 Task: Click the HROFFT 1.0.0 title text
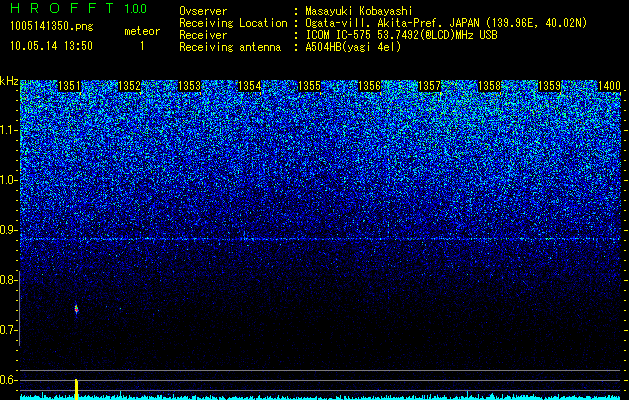coord(79,8)
